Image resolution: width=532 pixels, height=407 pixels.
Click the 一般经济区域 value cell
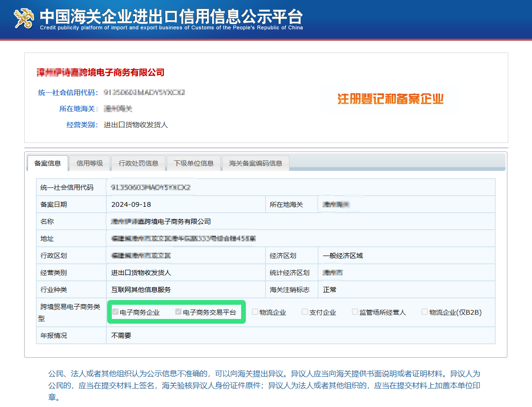343,256
